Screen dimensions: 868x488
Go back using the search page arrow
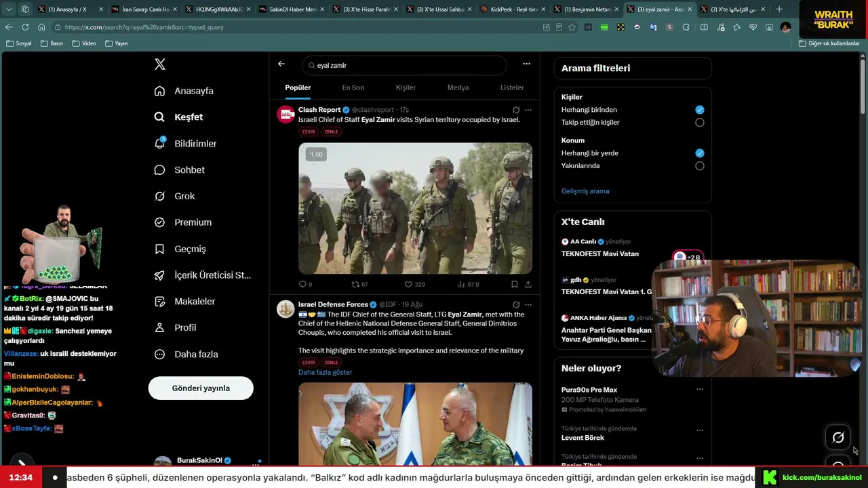coord(281,64)
